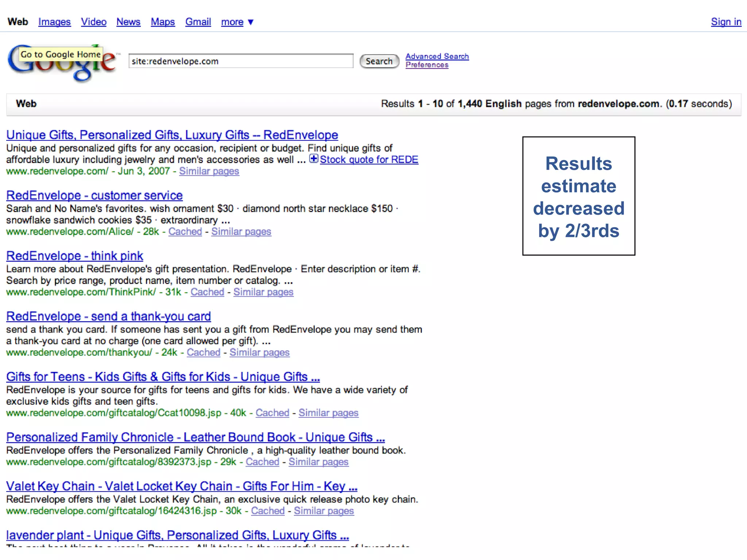Open the Advanced Search link
Image resolution: width=747 pixels, height=560 pixels.
437,57
